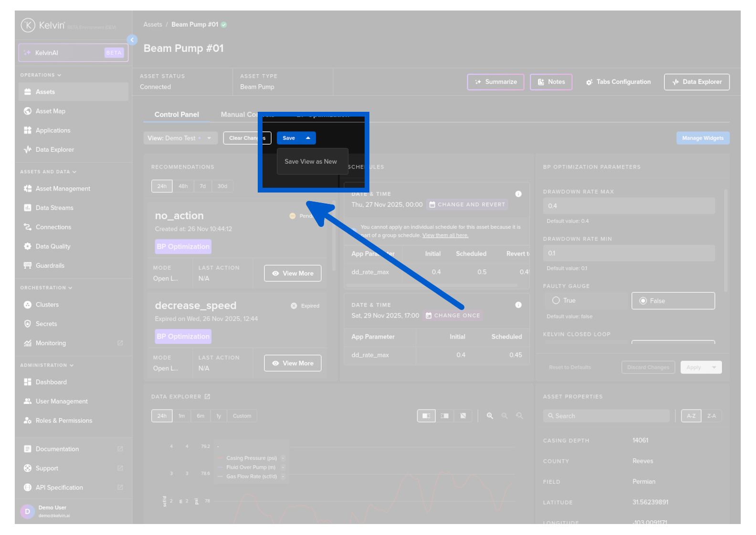Expand the View: Demo Test dropdown
The image size is (756, 535).
point(209,138)
